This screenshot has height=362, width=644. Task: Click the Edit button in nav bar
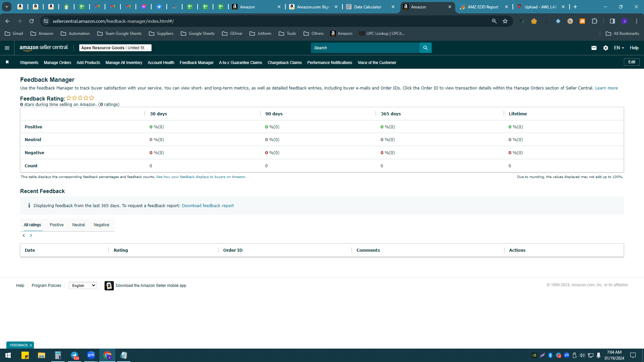click(632, 62)
